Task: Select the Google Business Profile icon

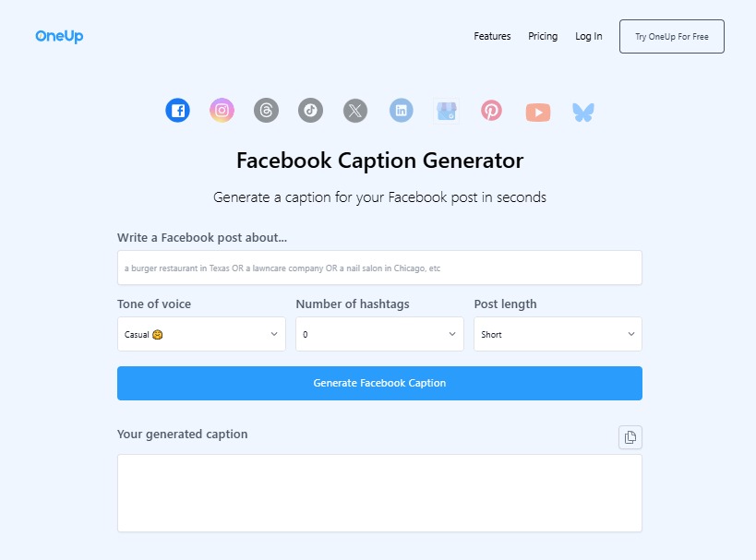Action: tap(446, 110)
